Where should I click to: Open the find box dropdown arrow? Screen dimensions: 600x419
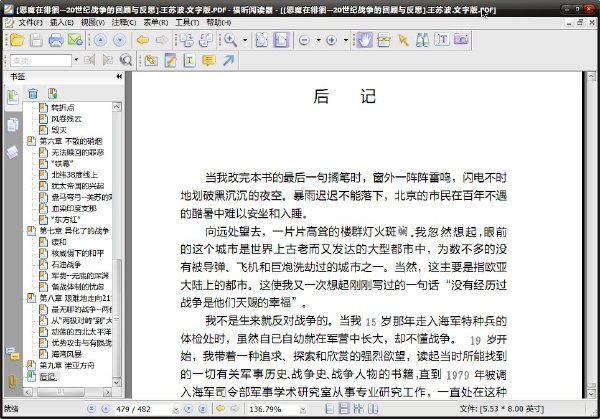pyautogui.click(x=76, y=60)
